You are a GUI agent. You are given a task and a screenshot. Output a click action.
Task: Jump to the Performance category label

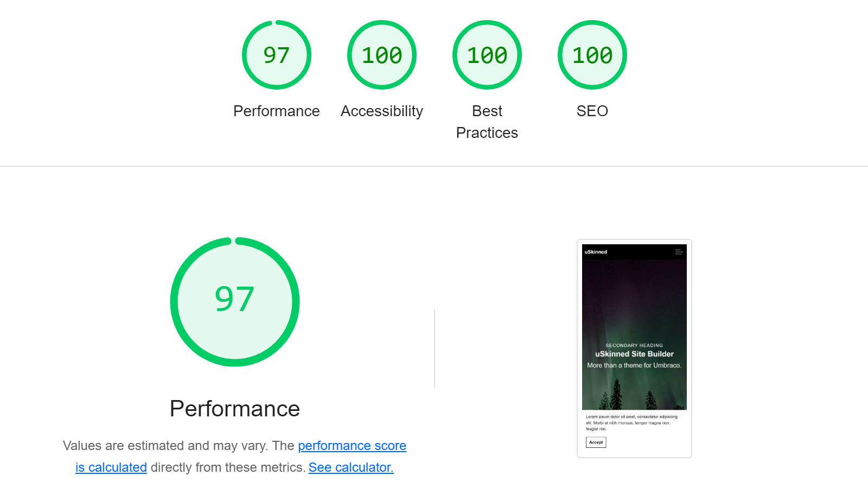coord(276,111)
